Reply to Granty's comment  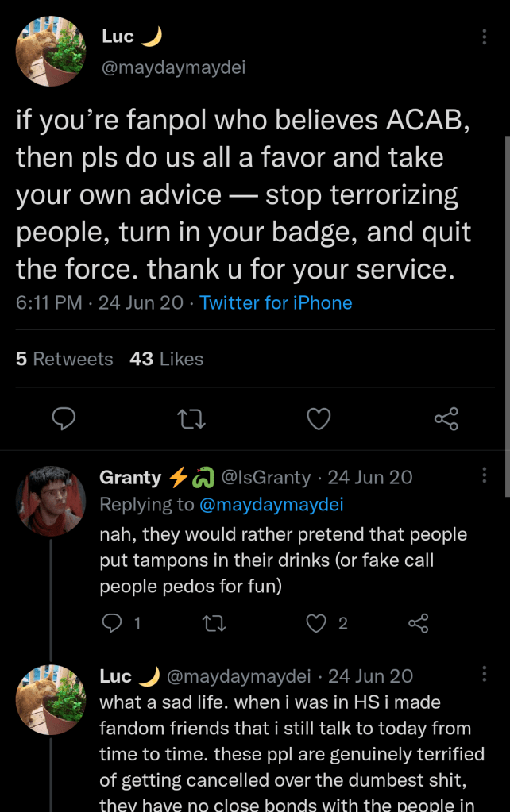[x=112, y=623]
